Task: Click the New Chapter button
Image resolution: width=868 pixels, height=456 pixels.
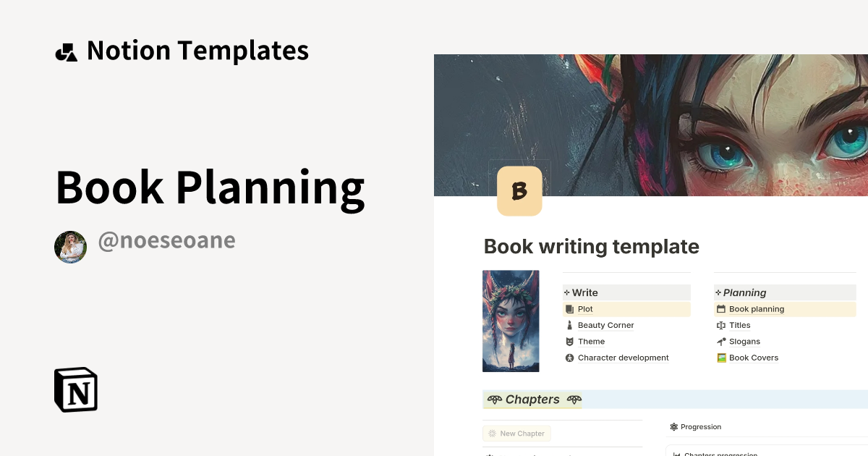Action: (x=516, y=433)
